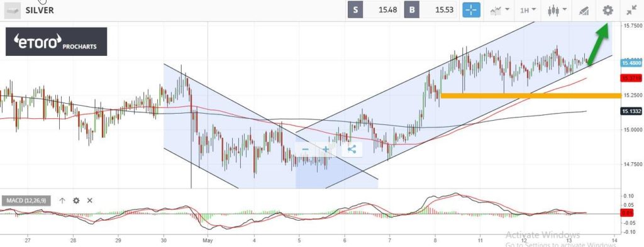Click the 30 date on time axis
This screenshot has width=644, height=247.
[x=164, y=240]
